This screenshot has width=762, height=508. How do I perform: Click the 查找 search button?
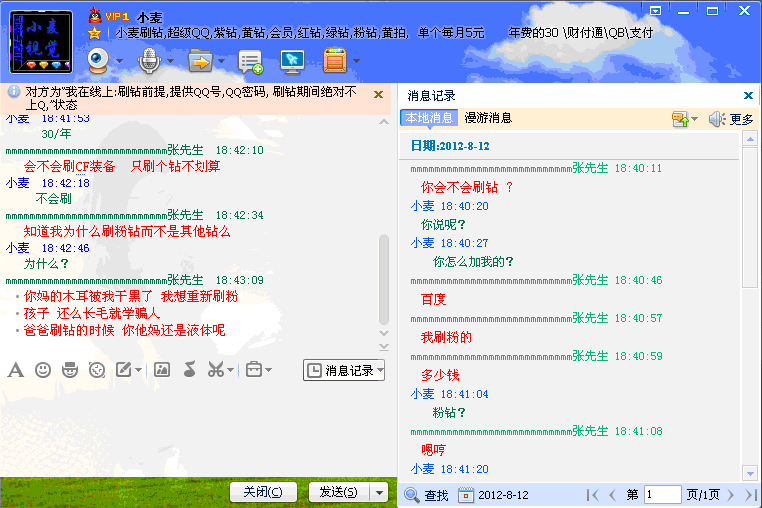click(427, 495)
